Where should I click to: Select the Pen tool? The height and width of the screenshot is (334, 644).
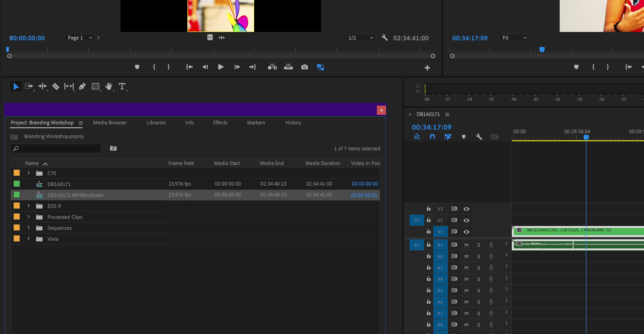pos(82,87)
